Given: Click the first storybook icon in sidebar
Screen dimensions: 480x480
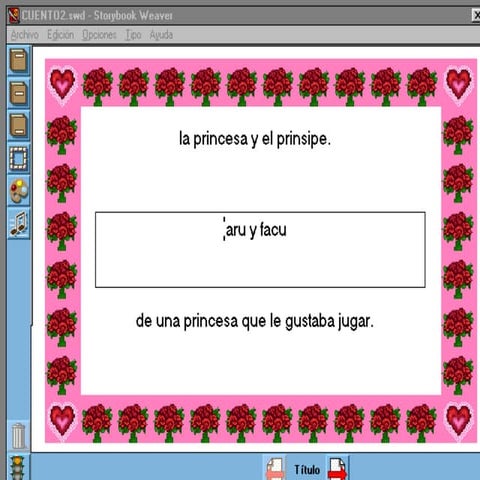Looking at the screenshot, I should pyautogui.click(x=19, y=60).
